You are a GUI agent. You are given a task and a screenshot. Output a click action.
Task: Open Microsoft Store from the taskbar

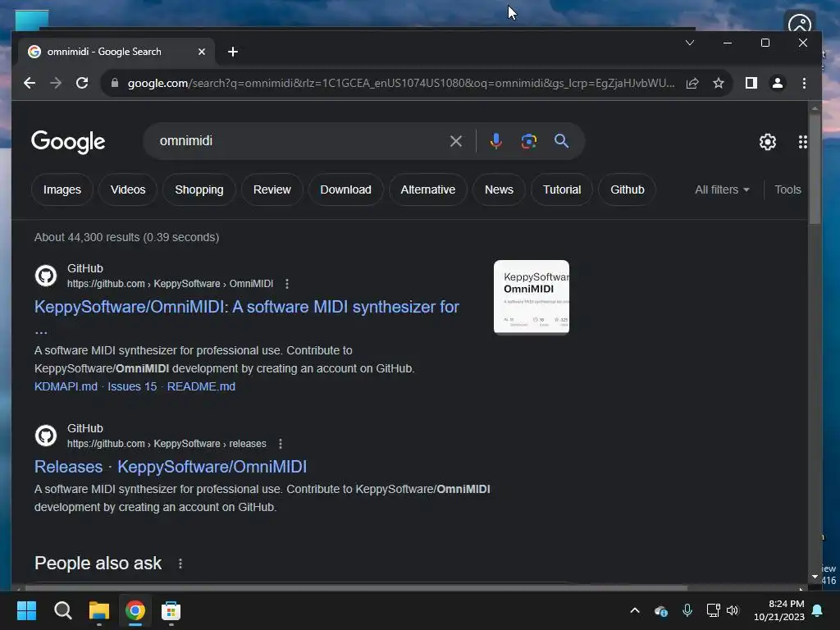coord(171,610)
